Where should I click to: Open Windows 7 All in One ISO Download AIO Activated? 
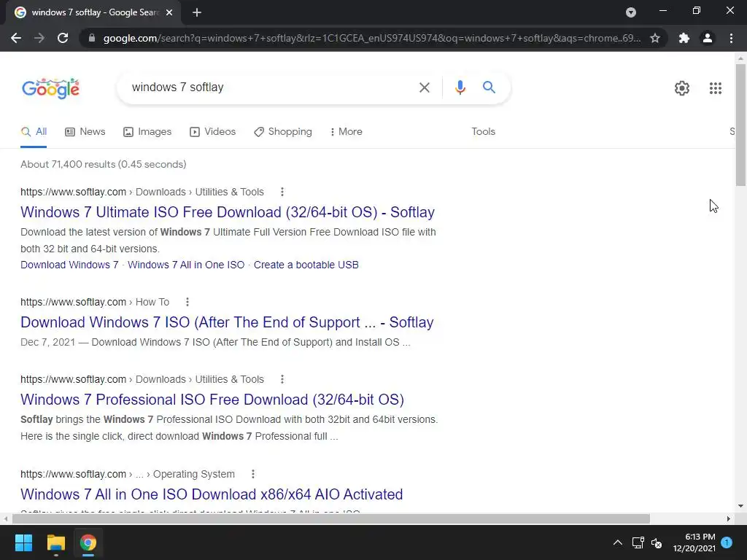(x=212, y=494)
